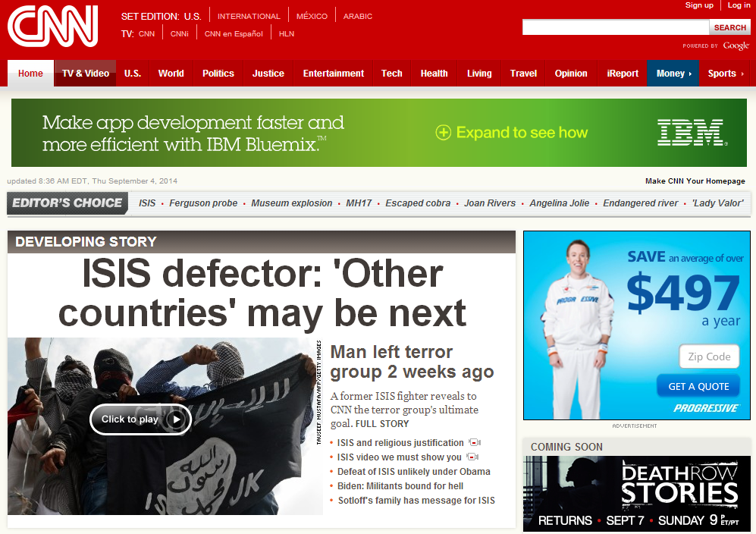Open the Entertainment section
The width and height of the screenshot is (756, 534).
pyautogui.click(x=334, y=74)
